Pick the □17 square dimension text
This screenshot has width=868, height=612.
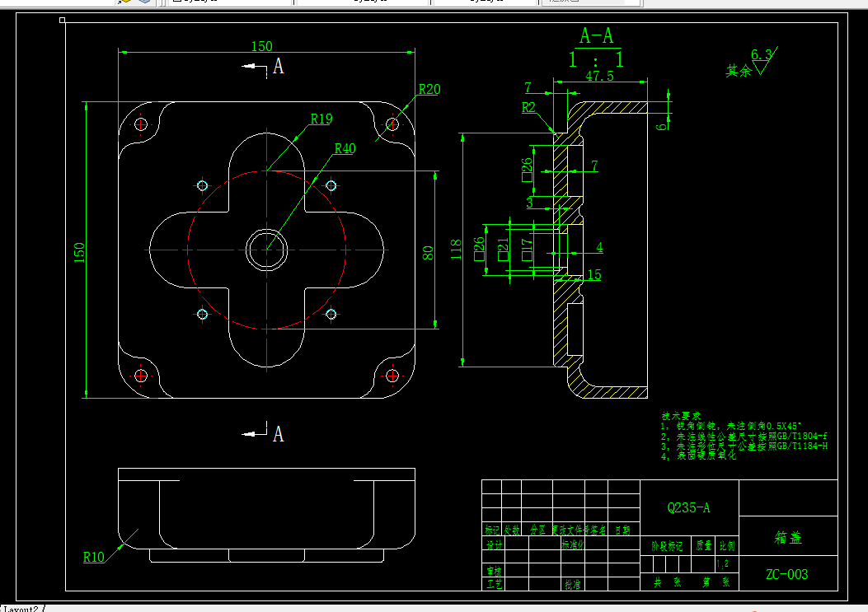point(527,250)
